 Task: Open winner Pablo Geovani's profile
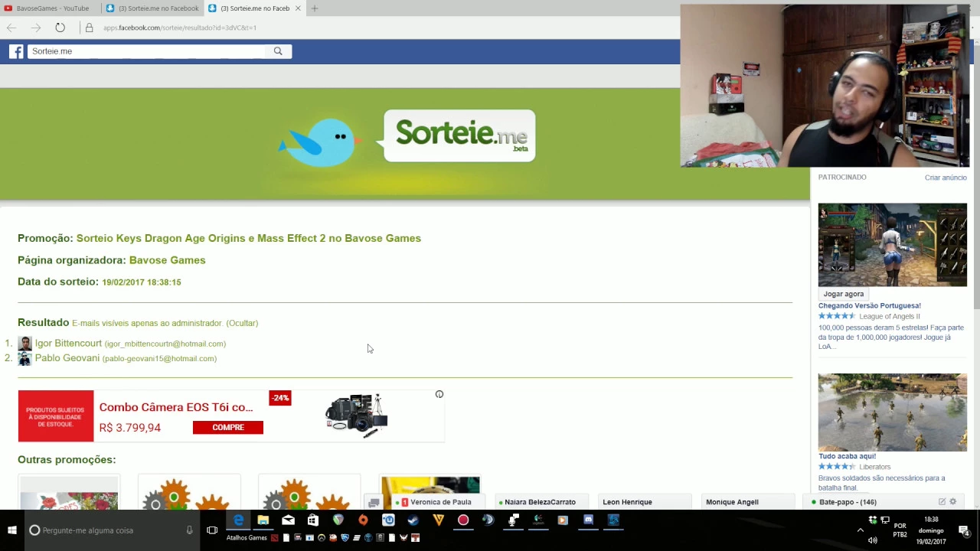coord(67,357)
